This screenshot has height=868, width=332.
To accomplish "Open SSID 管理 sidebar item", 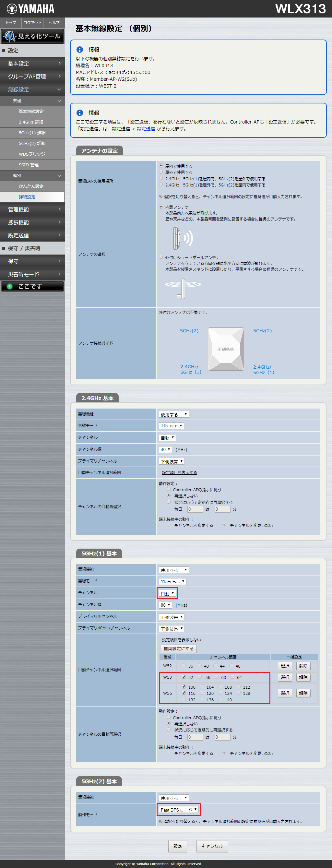I will click(x=32, y=165).
